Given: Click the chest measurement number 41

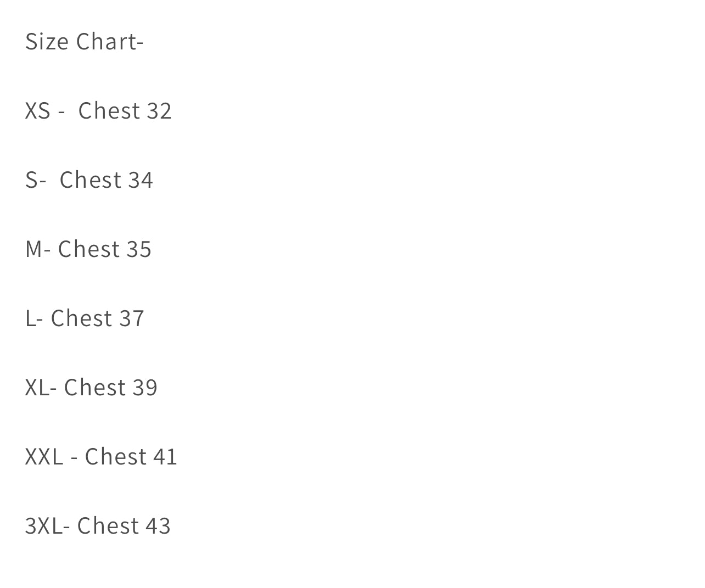Looking at the screenshot, I should 165,457.
